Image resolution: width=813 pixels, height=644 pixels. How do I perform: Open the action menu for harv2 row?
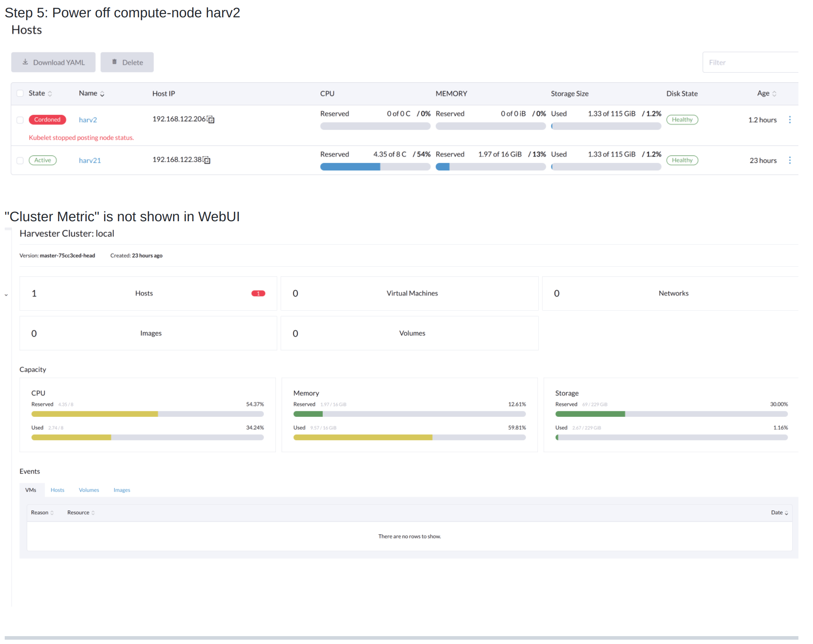pos(790,120)
